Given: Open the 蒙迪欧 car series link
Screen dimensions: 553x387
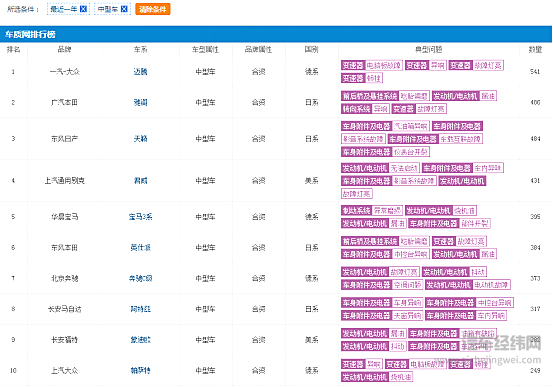Looking at the screenshot, I should (x=140, y=340).
